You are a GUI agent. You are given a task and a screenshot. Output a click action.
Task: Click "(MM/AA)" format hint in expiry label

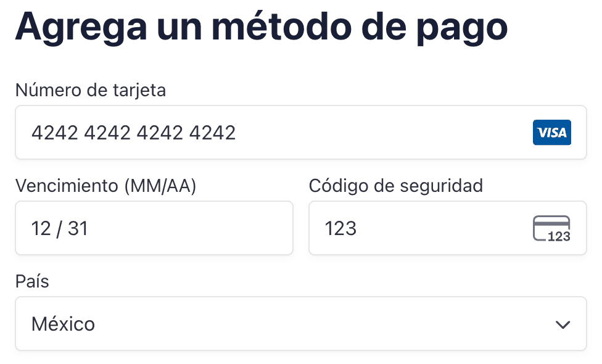[159, 186]
